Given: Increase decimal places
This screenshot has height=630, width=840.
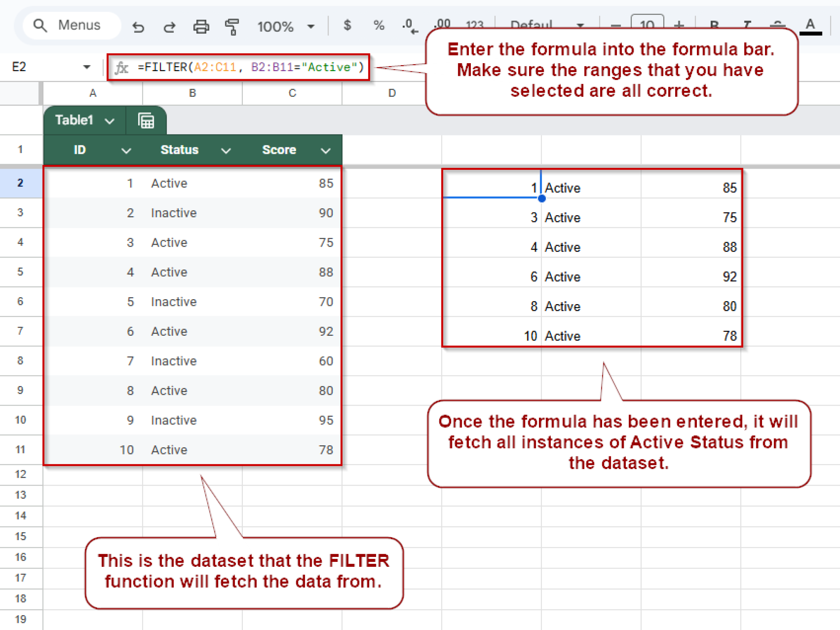Looking at the screenshot, I should point(440,25).
